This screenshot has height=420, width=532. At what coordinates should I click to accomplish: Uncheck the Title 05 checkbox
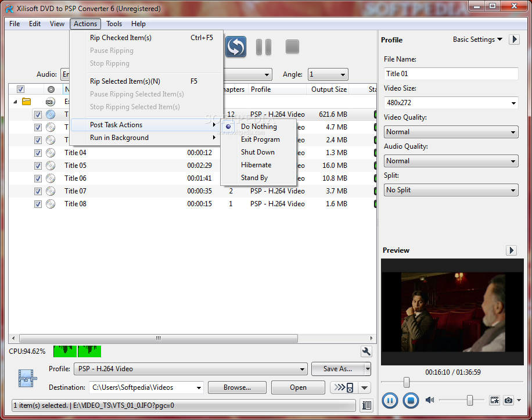[x=38, y=166]
